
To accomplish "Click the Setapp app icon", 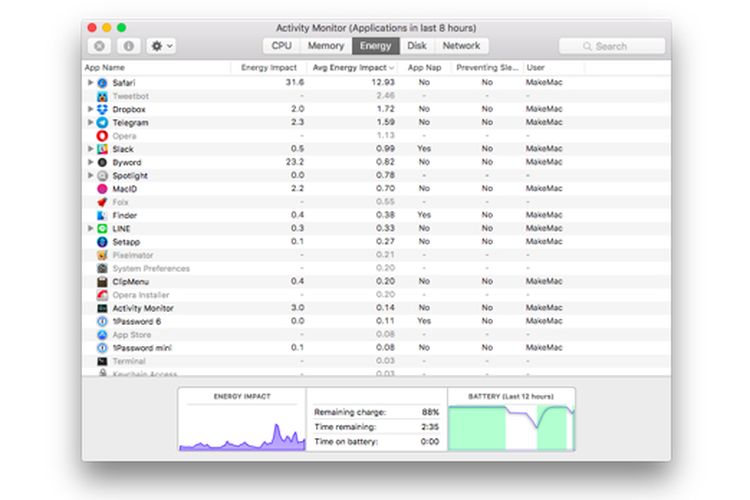I will pos(102,242).
